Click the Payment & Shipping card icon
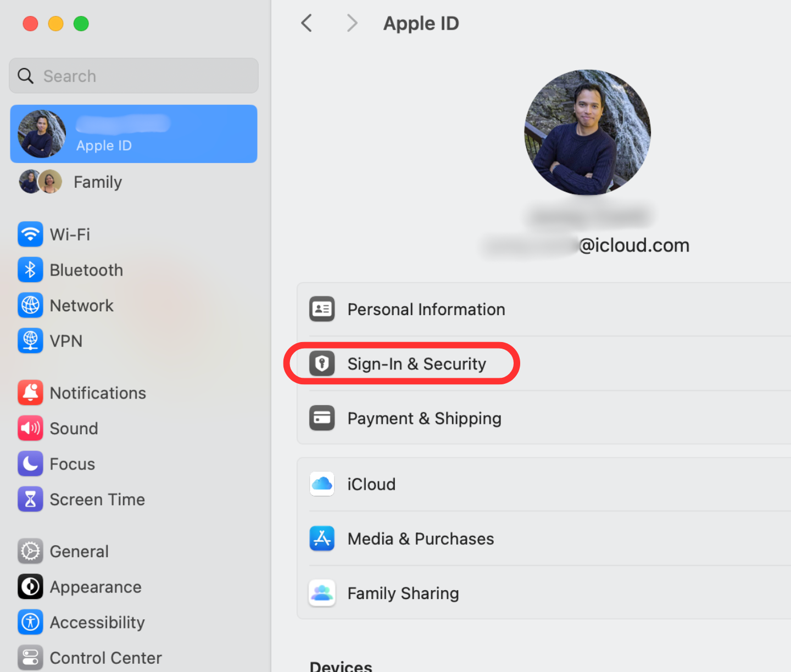The width and height of the screenshot is (791, 672). (x=322, y=418)
